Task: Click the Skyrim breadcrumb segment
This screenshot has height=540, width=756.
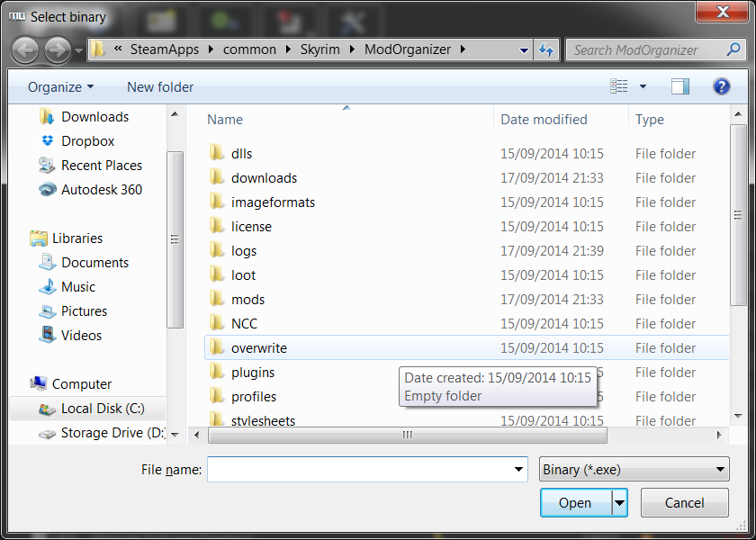Action: coord(320,49)
